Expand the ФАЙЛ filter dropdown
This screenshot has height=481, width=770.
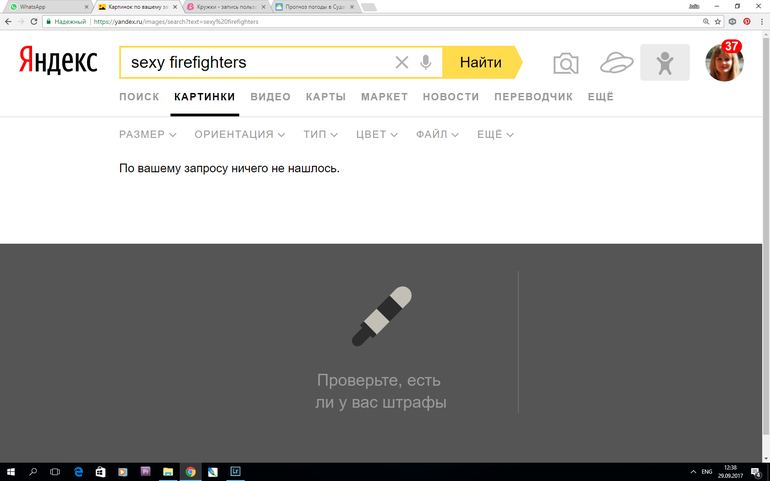[438, 134]
